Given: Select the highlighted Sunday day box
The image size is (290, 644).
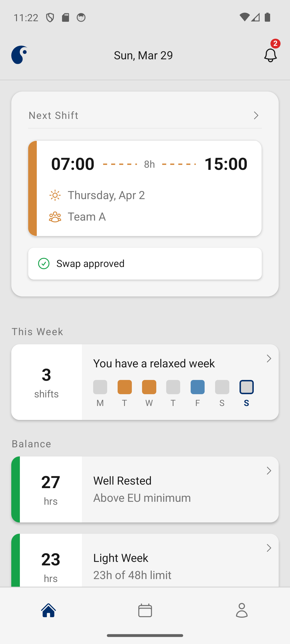Looking at the screenshot, I should click(247, 387).
